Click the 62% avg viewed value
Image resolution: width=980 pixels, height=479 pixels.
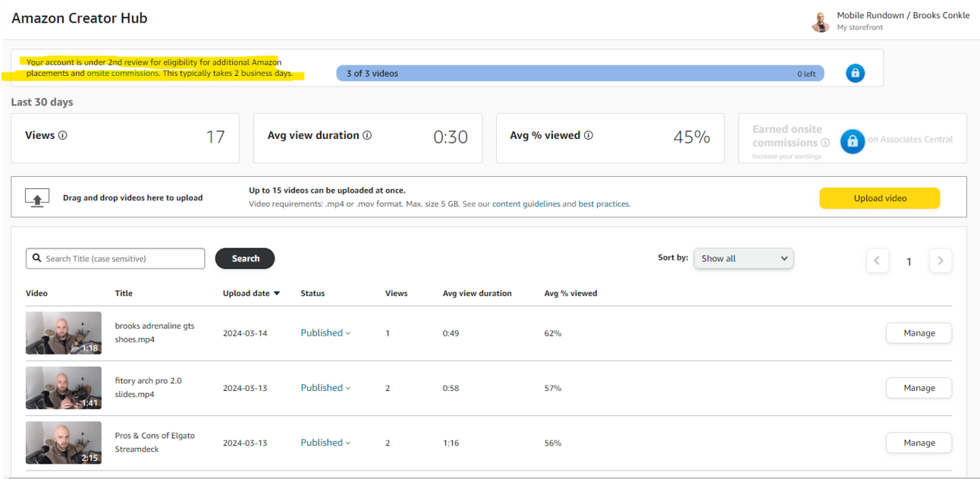[x=553, y=333]
